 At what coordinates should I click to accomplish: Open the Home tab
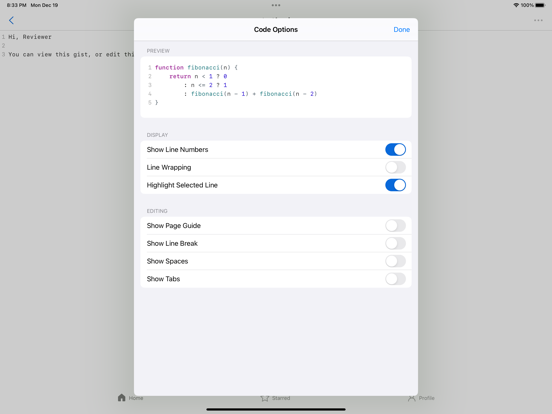pyautogui.click(x=130, y=398)
